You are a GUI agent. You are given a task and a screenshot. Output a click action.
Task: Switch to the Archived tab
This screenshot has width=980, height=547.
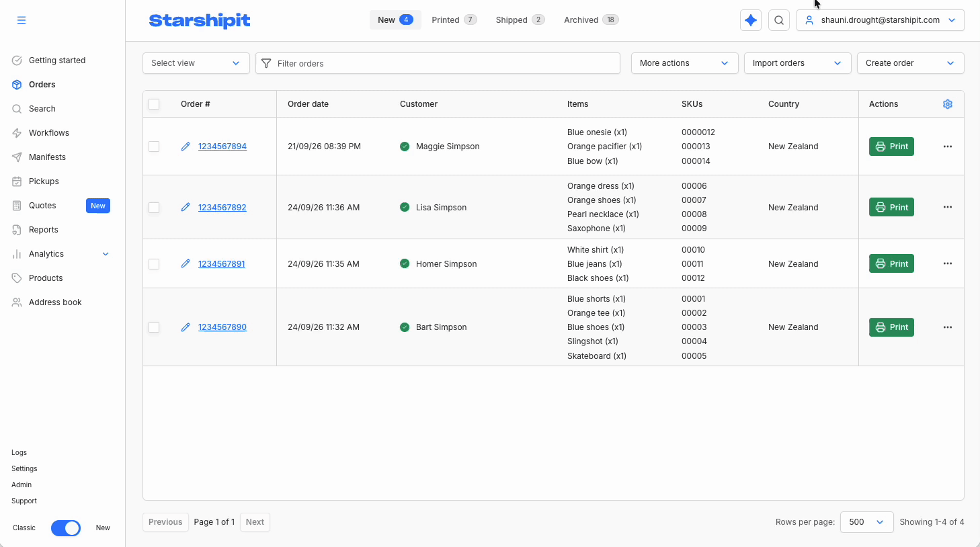[x=591, y=20]
